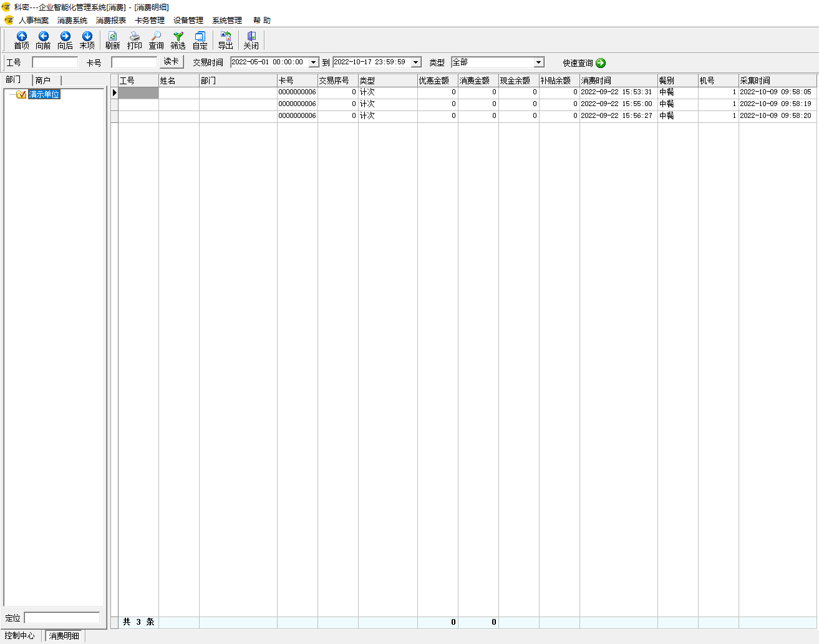This screenshot has height=644, width=819.
Task: Click the 类型 column header in grid
Action: click(x=388, y=80)
